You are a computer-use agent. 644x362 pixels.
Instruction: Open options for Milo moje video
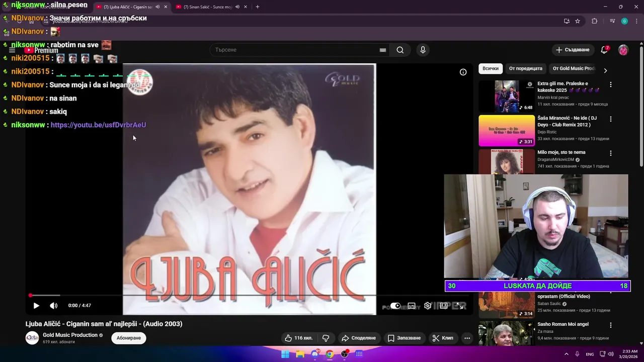click(x=611, y=153)
